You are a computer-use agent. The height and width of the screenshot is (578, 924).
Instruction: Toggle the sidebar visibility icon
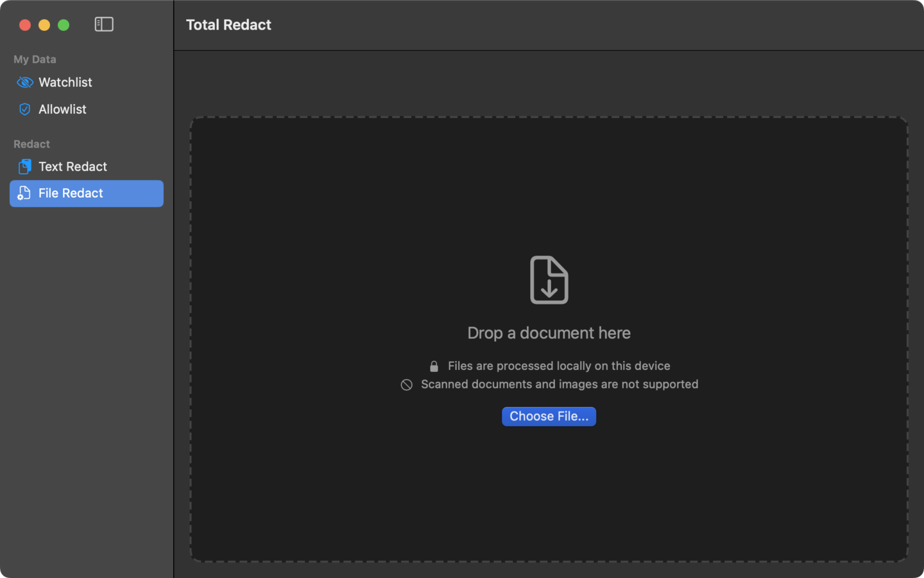(x=104, y=24)
